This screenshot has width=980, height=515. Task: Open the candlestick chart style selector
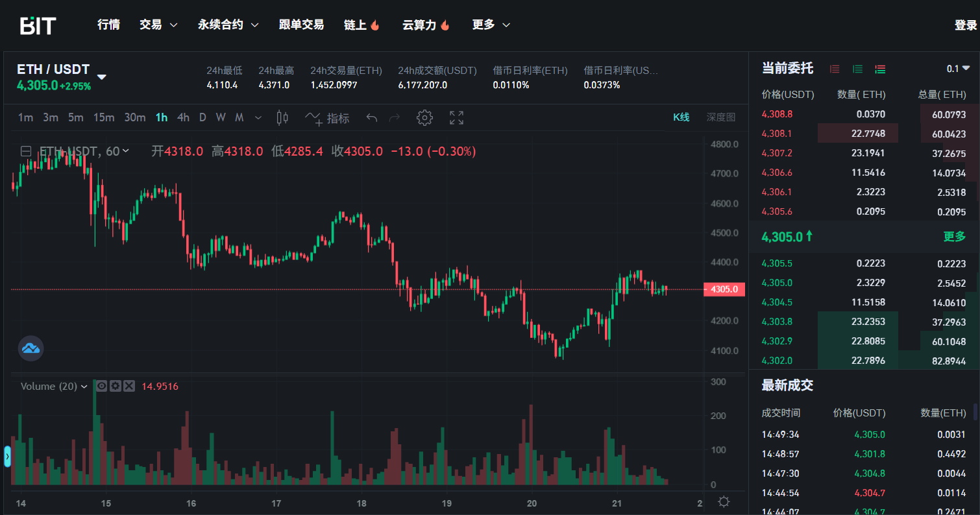[282, 117]
